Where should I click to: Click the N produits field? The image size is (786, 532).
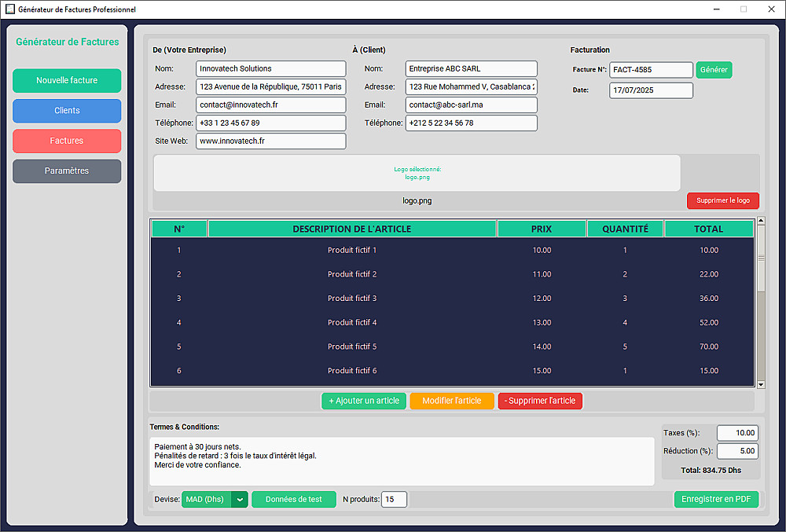click(394, 500)
